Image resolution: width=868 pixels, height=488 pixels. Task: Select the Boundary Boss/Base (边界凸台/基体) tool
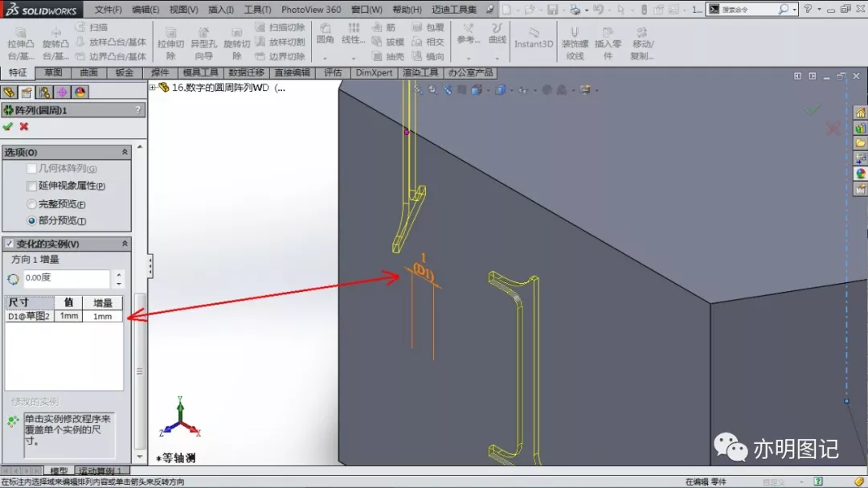(111, 56)
